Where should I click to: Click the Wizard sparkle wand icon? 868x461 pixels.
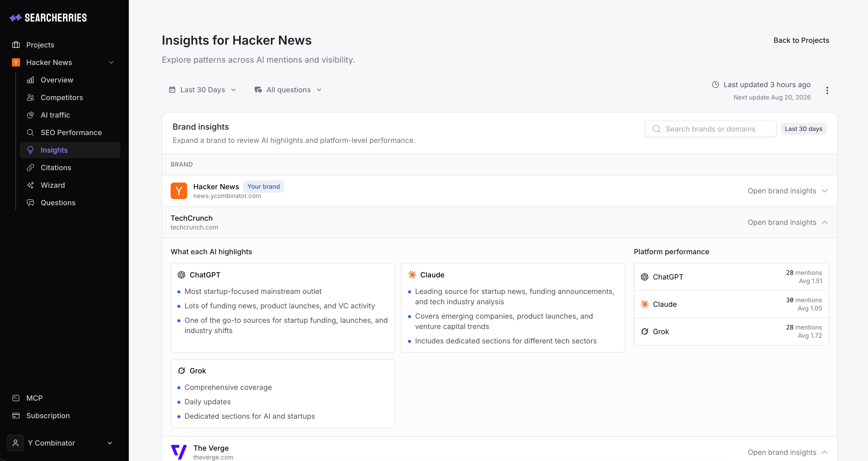(30, 185)
